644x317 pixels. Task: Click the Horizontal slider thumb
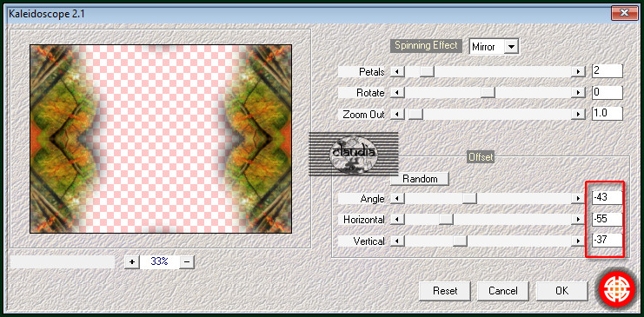[446, 220]
